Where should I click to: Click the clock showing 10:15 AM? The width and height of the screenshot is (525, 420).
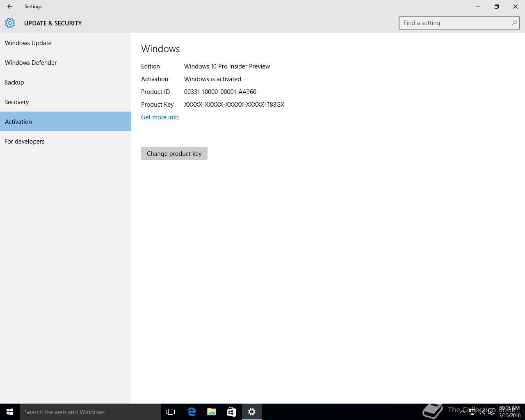click(x=509, y=412)
